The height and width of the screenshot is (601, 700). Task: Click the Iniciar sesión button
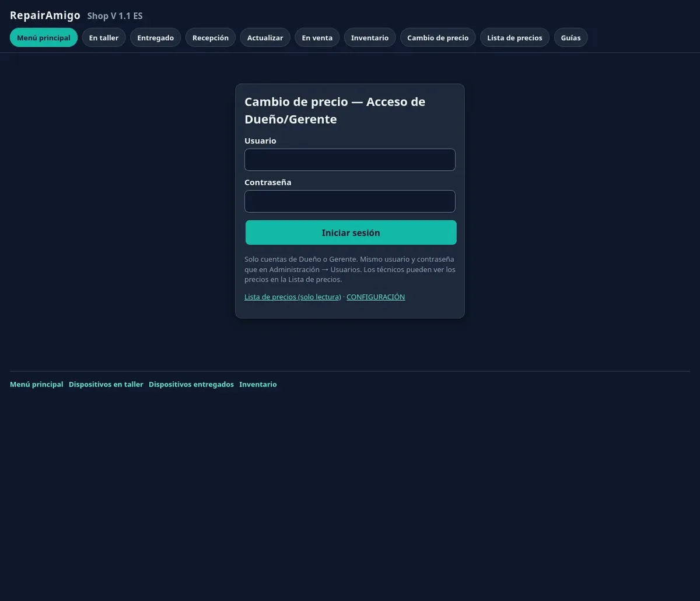coord(351,233)
